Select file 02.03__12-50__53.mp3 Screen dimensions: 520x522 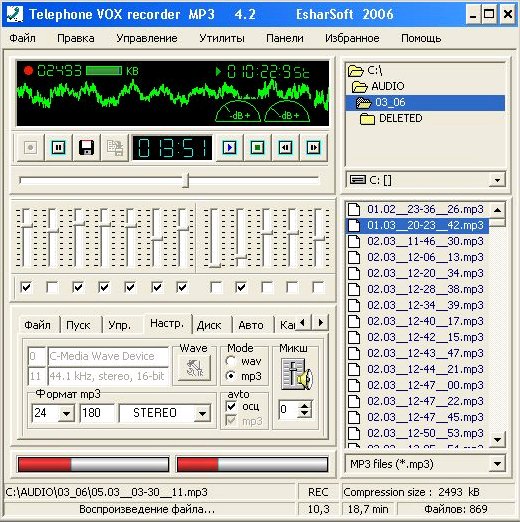tap(418, 433)
